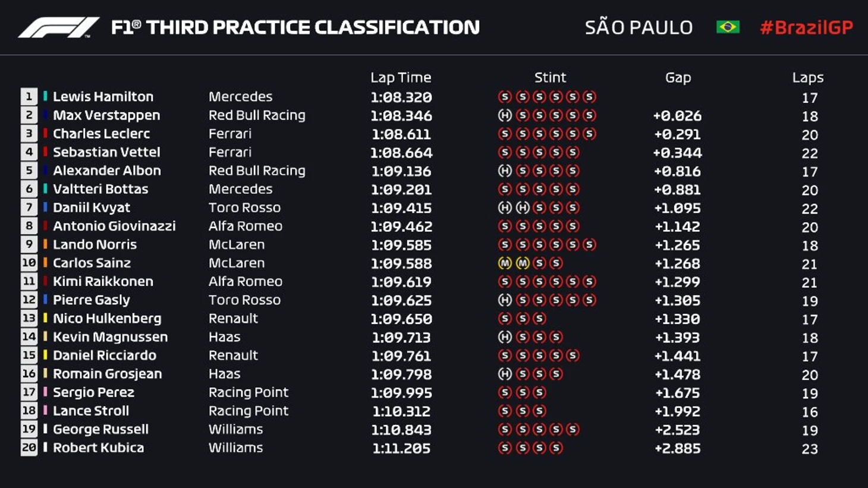Select the hard tyre icon in Verstappen's stint
This screenshot has height=488, width=868.
[505, 115]
